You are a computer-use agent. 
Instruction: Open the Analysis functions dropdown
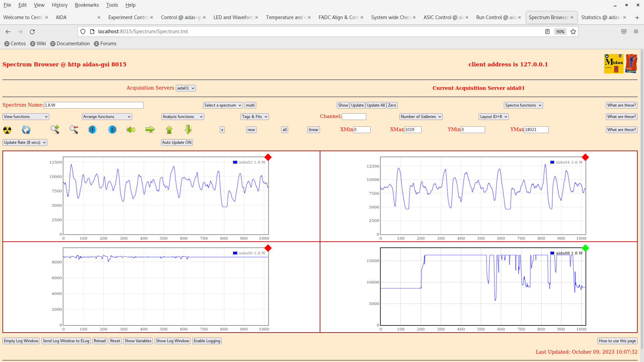point(182,117)
